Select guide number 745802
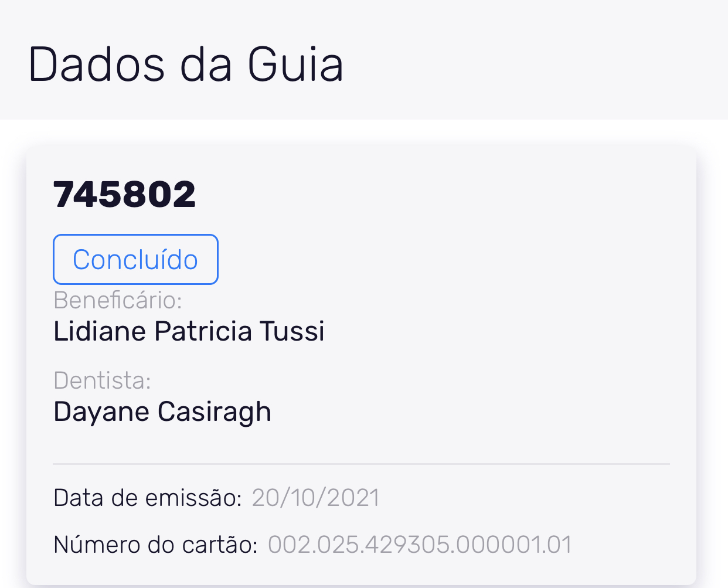Image resolution: width=728 pixels, height=588 pixels. pos(124,195)
